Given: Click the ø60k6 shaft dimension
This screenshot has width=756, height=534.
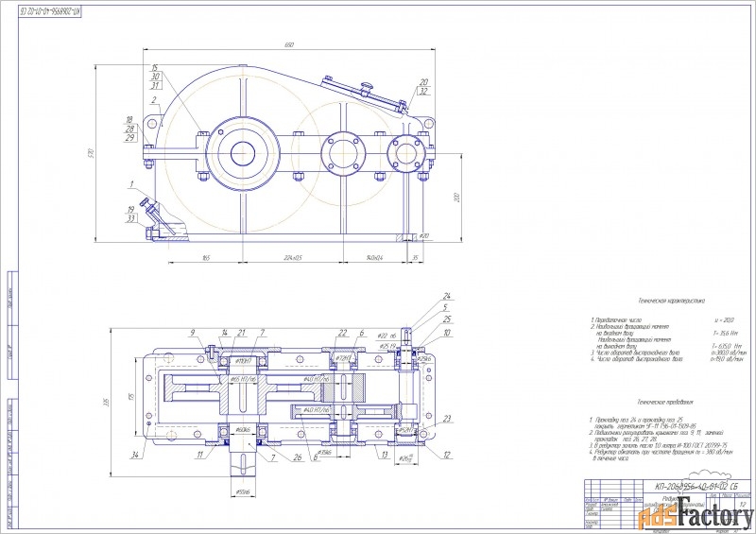Looking at the screenshot, I should pos(242,429).
